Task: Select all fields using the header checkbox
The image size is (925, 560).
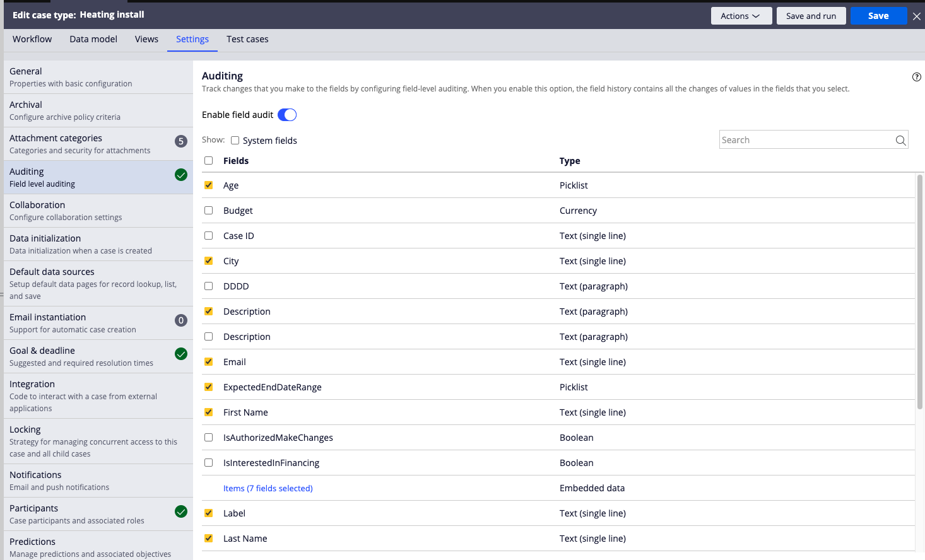Action: tap(209, 160)
